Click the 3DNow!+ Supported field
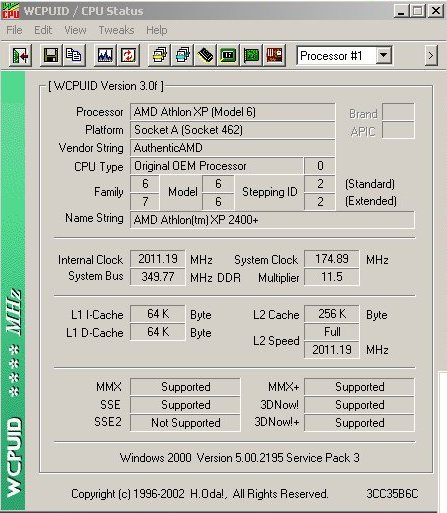 point(360,423)
